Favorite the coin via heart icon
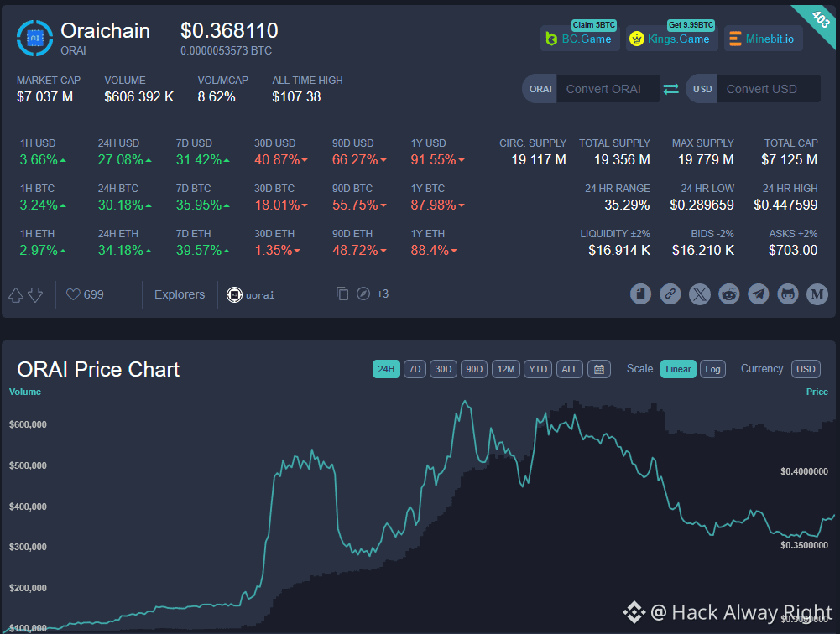The image size is (840, 634). click(73, 294)
